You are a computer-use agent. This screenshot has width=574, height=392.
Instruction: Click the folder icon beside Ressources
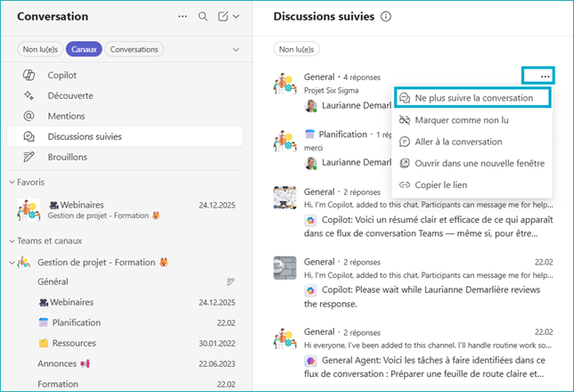click(x=44, y=343)
